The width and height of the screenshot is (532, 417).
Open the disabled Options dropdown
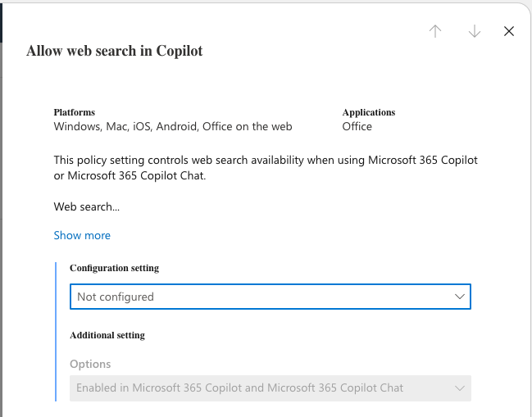(262, 388)
